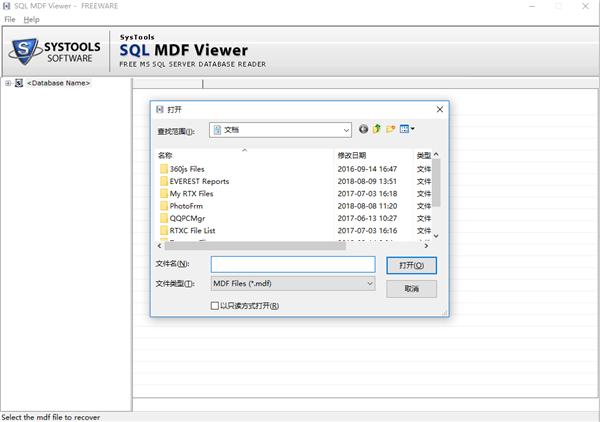Click the Cancel (取消) button

coord(411,289)
